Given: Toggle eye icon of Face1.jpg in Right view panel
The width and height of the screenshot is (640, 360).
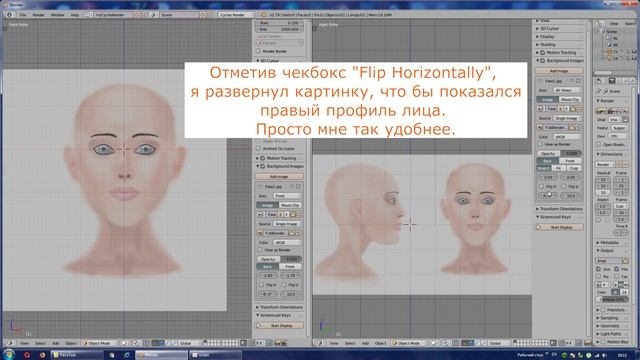Looking at the screenshot, I should point(571,81).
